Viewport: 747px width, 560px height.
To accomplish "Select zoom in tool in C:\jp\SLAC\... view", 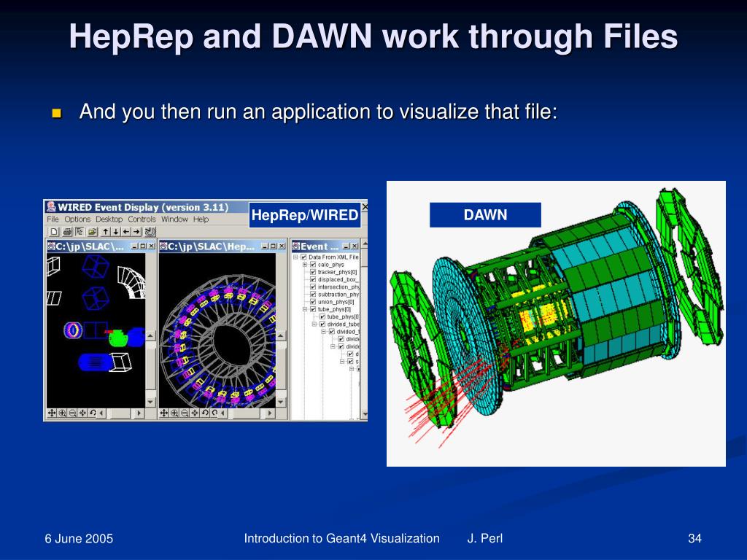I will click(63, 413).
